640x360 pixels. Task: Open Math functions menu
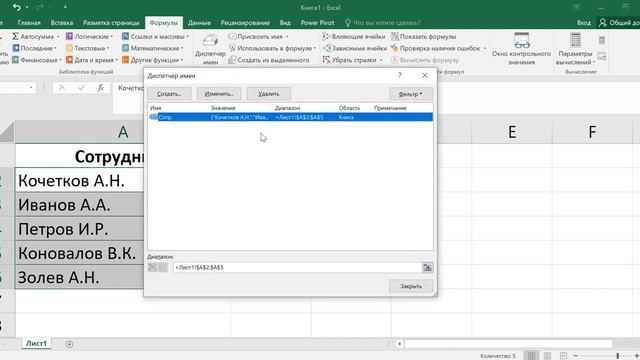click(x=153, y=48)
